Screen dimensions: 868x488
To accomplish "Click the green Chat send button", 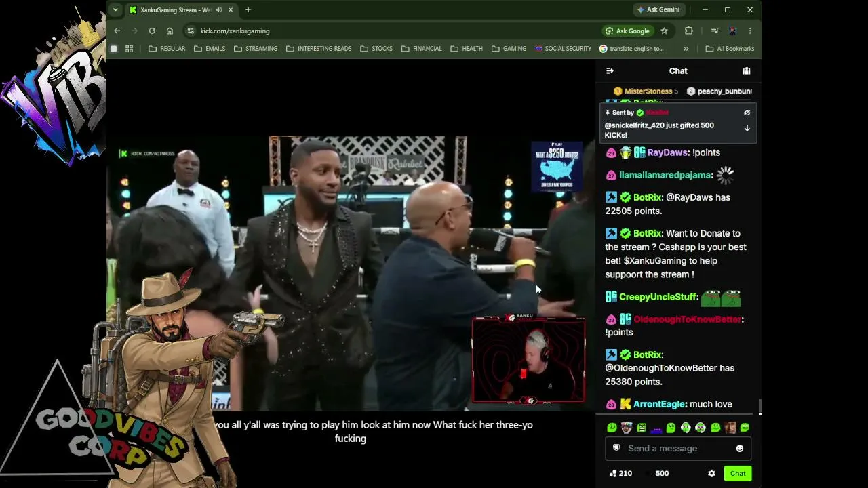I will (x=738, y=473).
